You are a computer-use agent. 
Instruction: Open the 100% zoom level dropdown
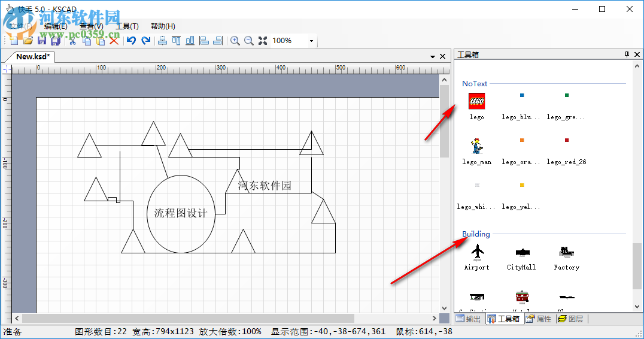pyautogui.click(x=311, y=41)
